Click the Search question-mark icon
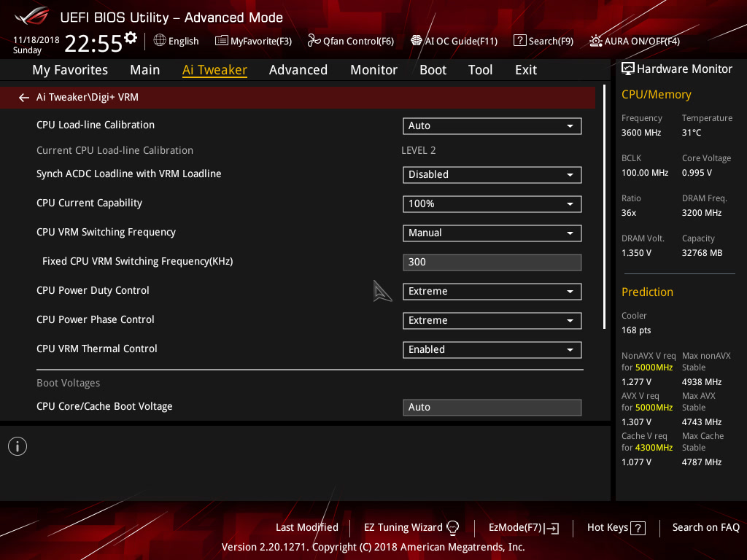This screenshot has width=747, height=560. point(519,41)
